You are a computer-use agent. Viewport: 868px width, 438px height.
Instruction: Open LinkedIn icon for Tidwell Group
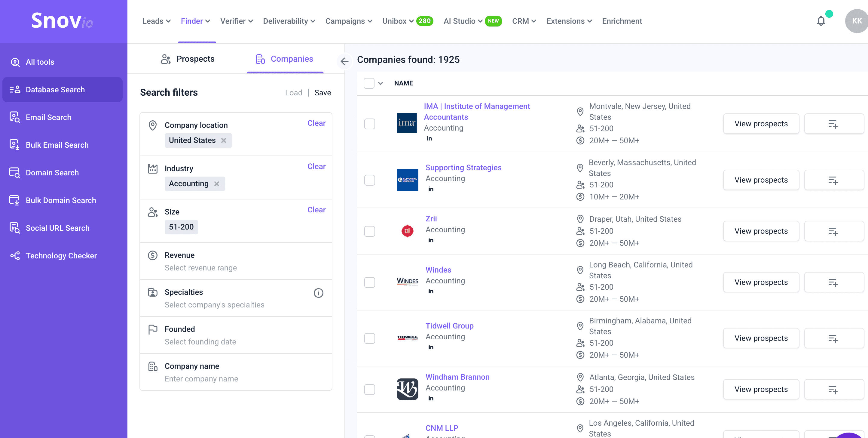pos(431,347)
